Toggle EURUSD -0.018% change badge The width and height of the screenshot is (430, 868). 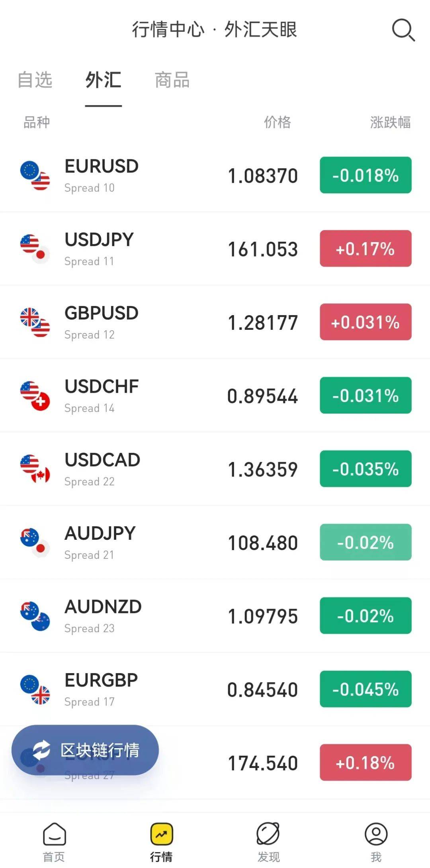pos(365,175)
